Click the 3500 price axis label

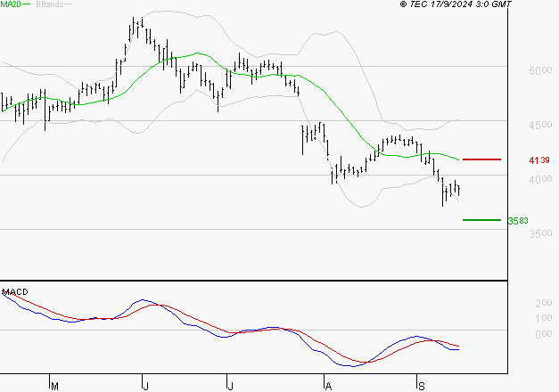pos(540,233)
